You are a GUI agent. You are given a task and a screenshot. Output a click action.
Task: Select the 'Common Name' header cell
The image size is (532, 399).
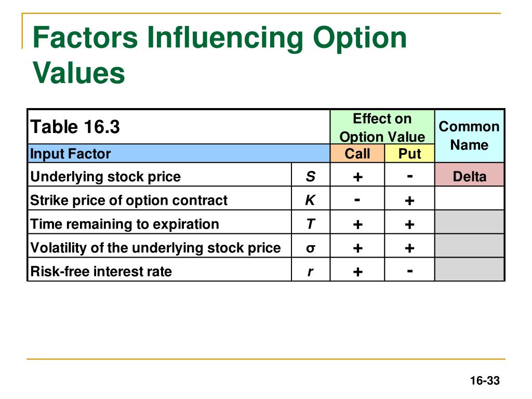pyautogui.click(x=469, y=136)
